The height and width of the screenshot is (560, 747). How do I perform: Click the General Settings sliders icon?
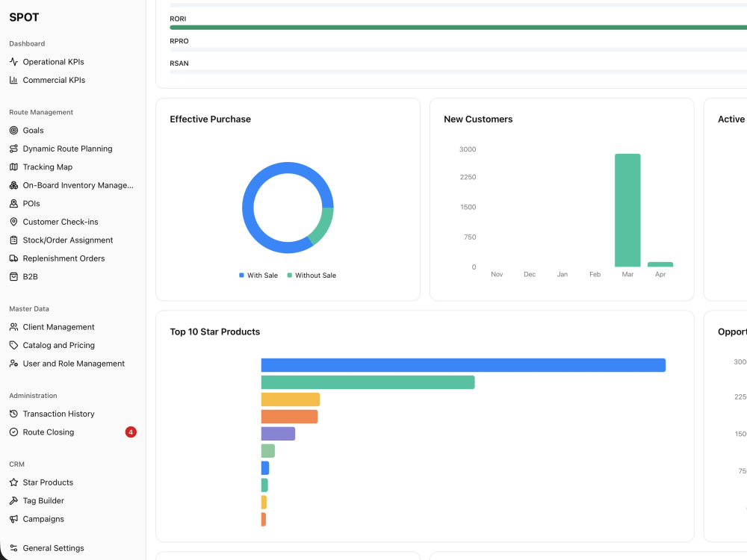[x=13, y=548]
